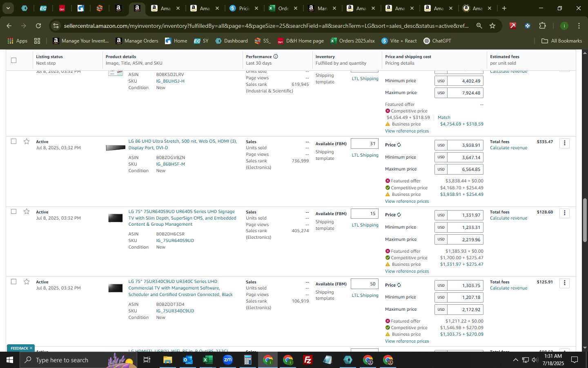Favorite the 75UR340C9UD listing with star

(x=27, y=282)
